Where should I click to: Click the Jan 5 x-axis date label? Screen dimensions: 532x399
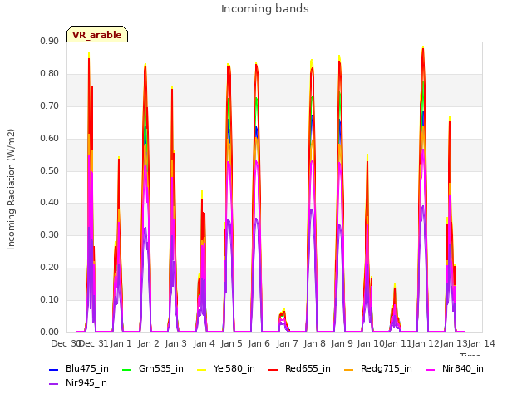[231, 343]
